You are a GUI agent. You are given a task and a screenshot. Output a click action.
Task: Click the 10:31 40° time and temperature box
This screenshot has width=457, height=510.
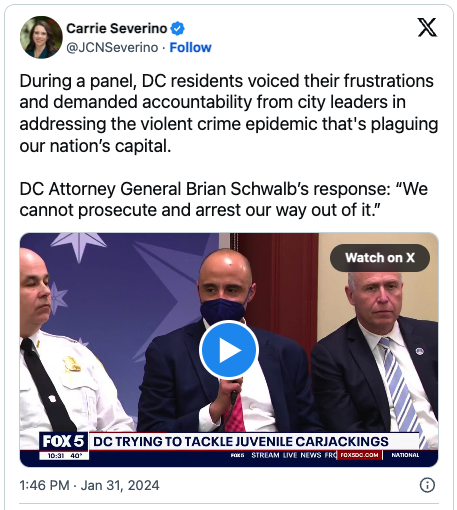click(64, 456)
